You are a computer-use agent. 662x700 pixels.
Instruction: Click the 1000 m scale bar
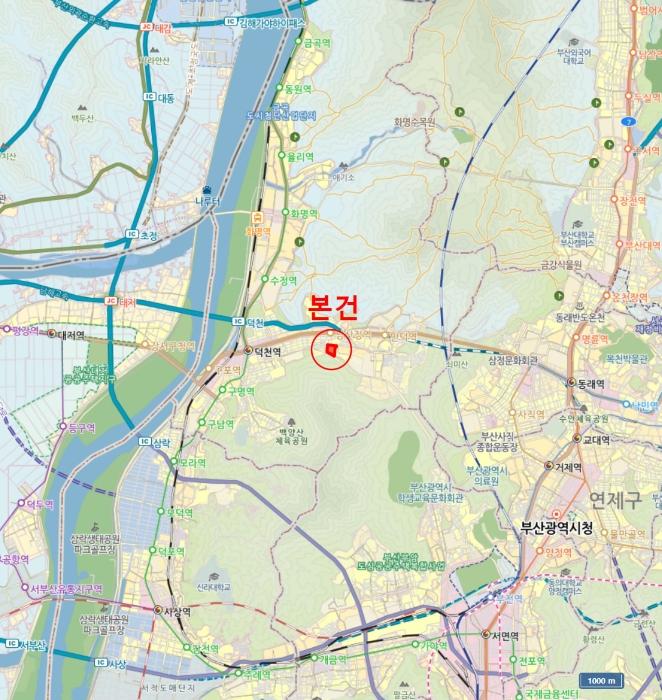click(x=601, y=680)
